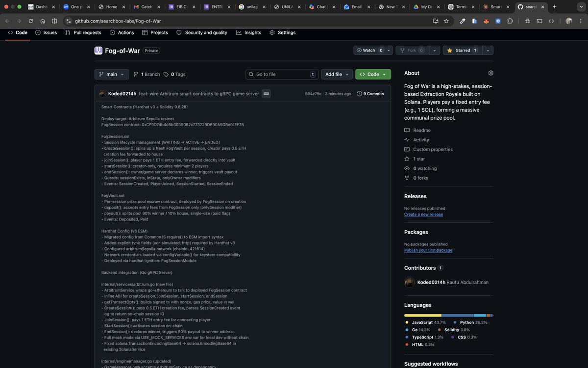Click the browser home icon
Screen dimensions: 588x368
tap(43, 21)
